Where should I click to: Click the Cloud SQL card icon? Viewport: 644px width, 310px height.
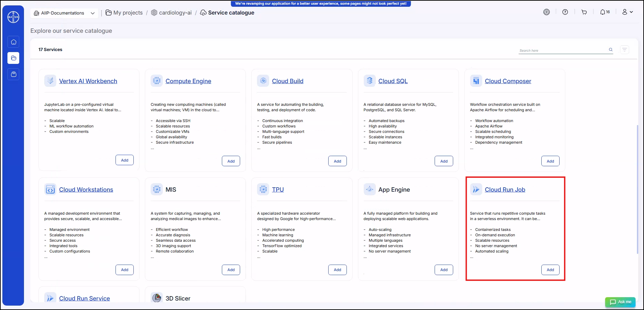(x=369, y=81)
